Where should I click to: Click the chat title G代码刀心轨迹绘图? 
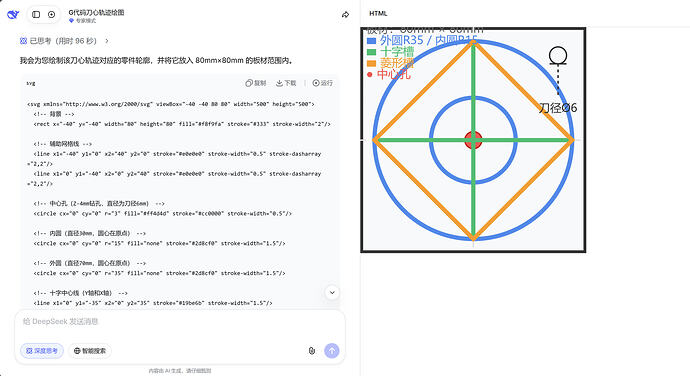pos(96,12)
